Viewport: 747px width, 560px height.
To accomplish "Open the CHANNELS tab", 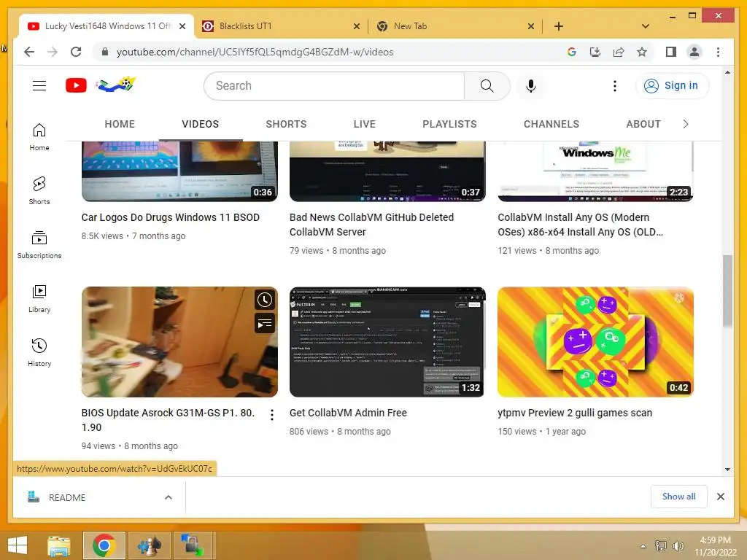I will [551, 124].
